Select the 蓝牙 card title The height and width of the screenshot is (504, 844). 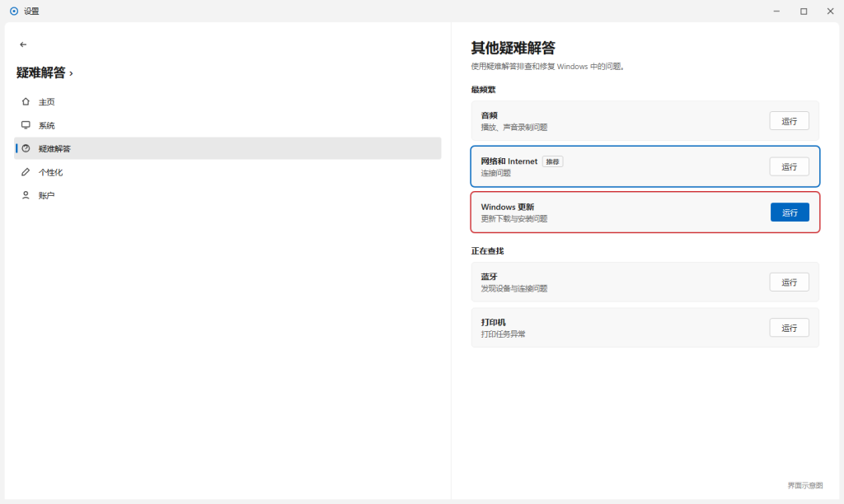coord(490,277)
